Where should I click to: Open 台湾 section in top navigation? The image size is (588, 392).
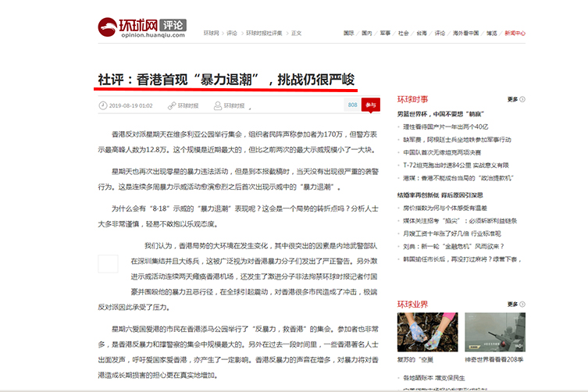tap(421, 34)
